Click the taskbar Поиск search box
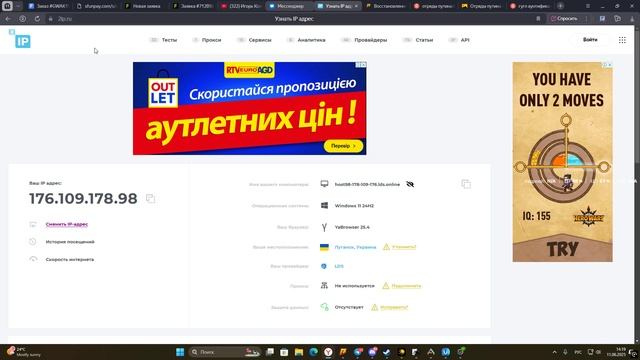640x360 pixels. 225,352
